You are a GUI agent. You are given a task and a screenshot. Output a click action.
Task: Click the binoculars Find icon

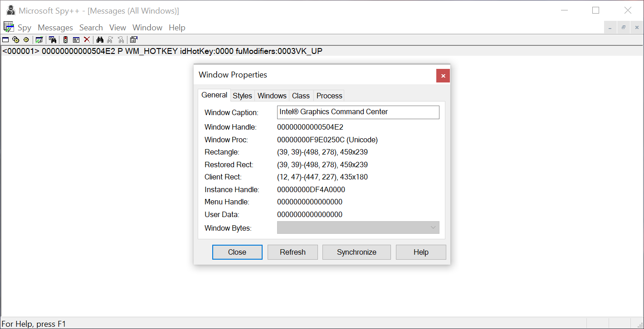[x=100, y=40]
